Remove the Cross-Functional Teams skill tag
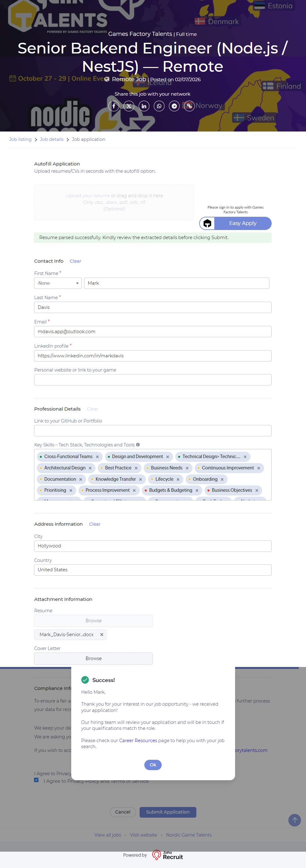 97,457
